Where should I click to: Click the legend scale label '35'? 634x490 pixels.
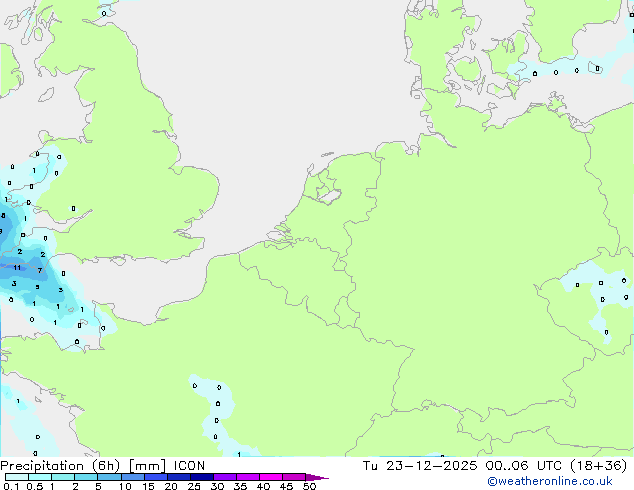pyautogui.click(x=240, y=486)
